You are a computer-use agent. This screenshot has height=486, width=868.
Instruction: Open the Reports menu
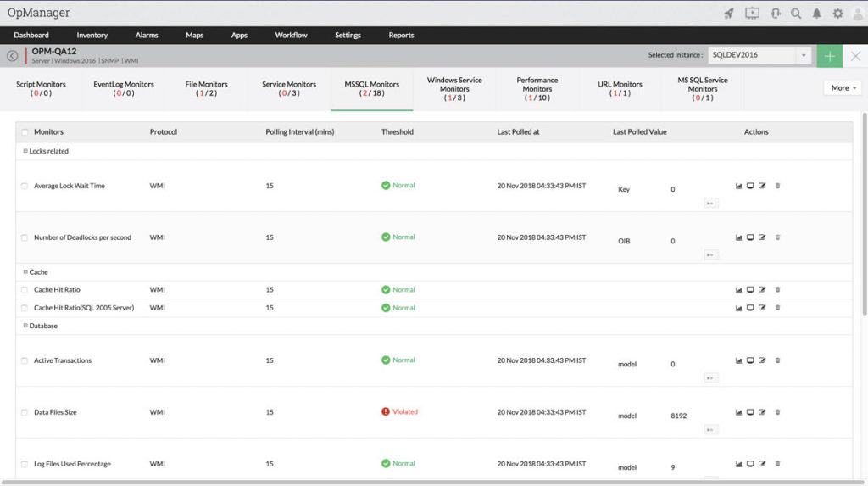(401, 35)
